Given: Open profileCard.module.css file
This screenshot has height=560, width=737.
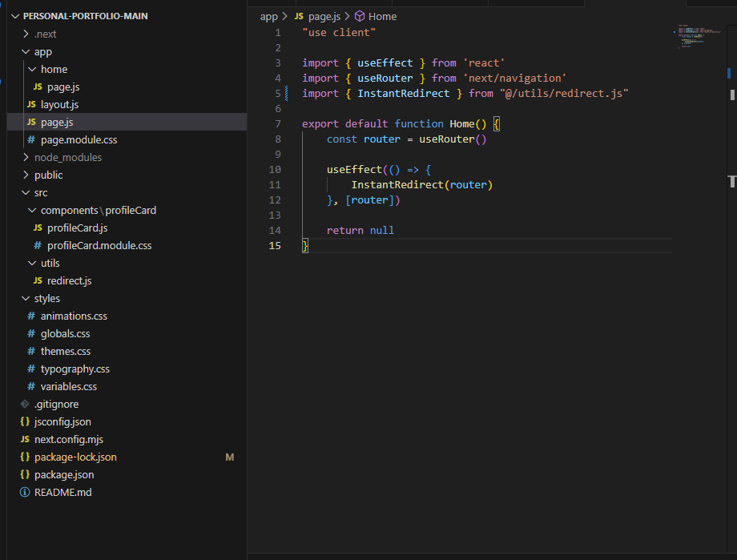Looking at the screenshot, I should 99,245.
